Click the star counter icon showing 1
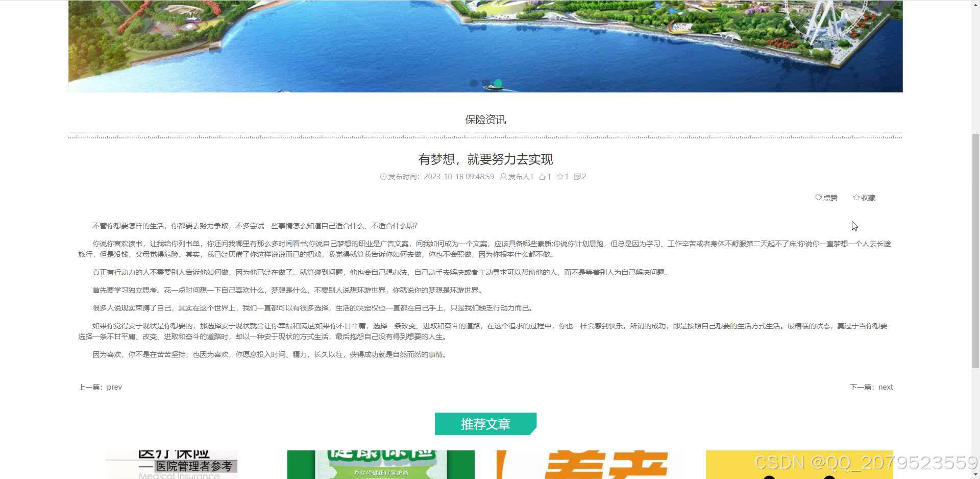This screenshot has width=980, height=479. pos(560,176)
